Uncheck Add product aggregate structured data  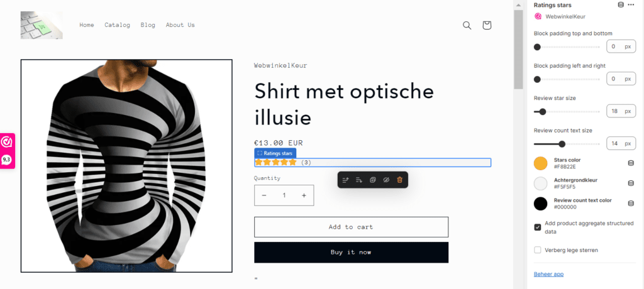(537, 227)
